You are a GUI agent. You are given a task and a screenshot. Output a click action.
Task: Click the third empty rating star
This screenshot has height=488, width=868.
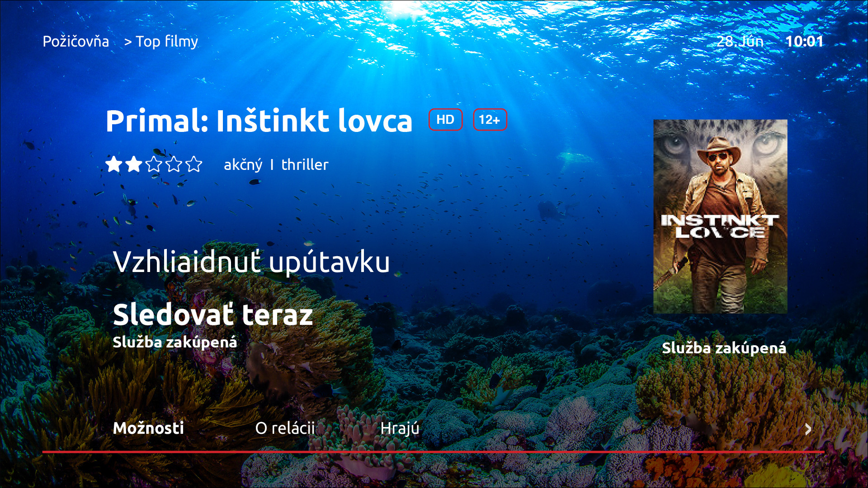coord(154,164)
